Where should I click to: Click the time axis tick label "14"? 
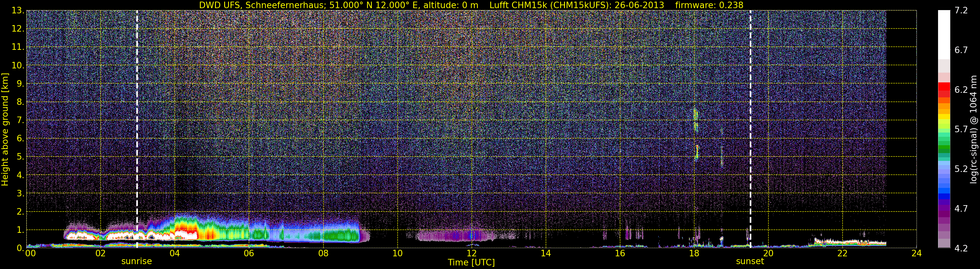(x=545, y=253)
